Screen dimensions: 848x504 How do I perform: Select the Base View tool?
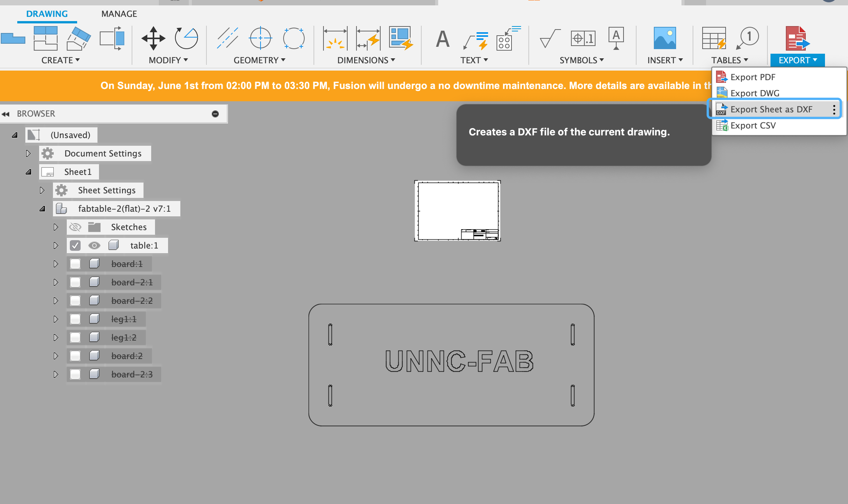pyautogui.click(x=13, y=38)
